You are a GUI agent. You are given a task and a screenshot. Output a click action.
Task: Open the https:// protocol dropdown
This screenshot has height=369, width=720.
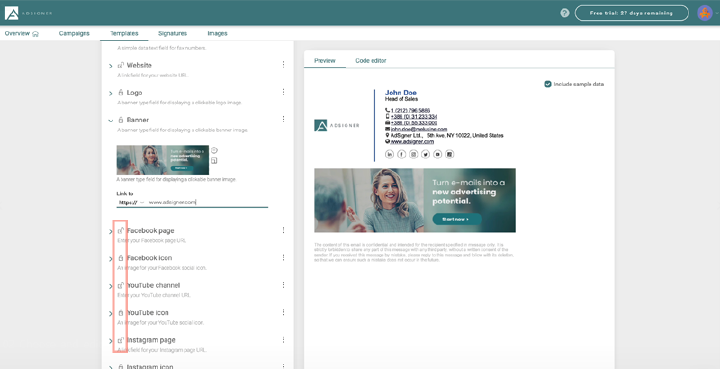pos(131,202)
